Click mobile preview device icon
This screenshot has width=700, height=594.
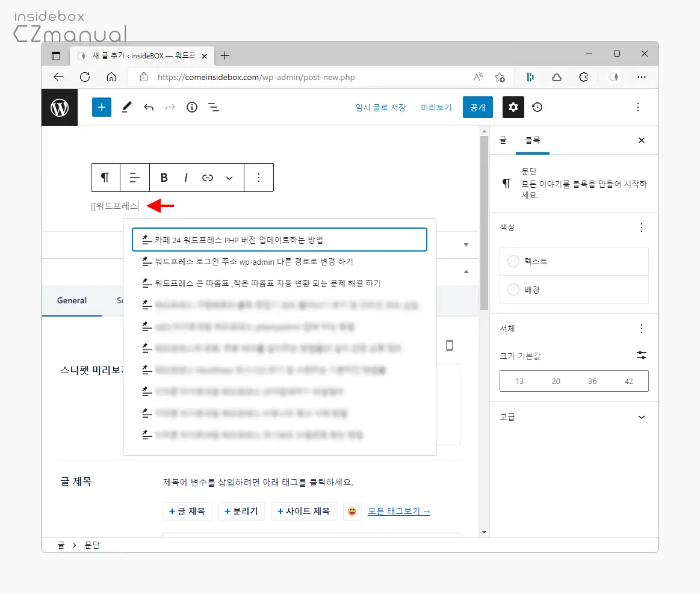(450, 345)
